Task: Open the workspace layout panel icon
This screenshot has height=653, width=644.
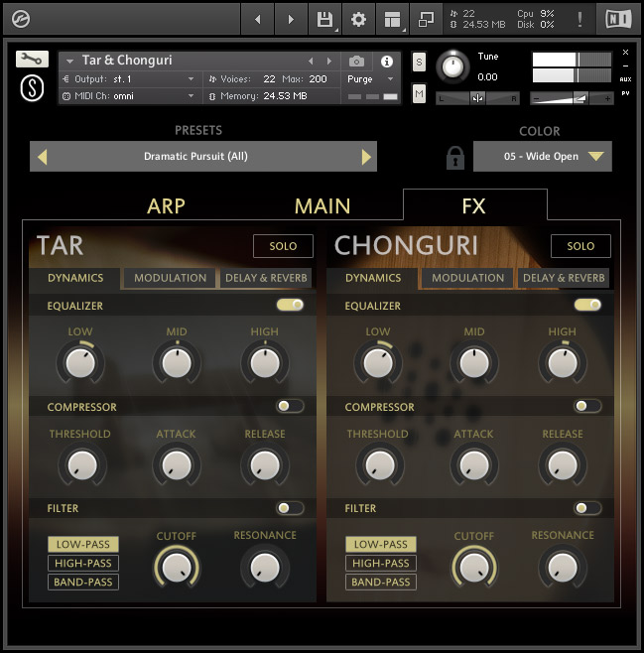Action: [x=392, y=19]
